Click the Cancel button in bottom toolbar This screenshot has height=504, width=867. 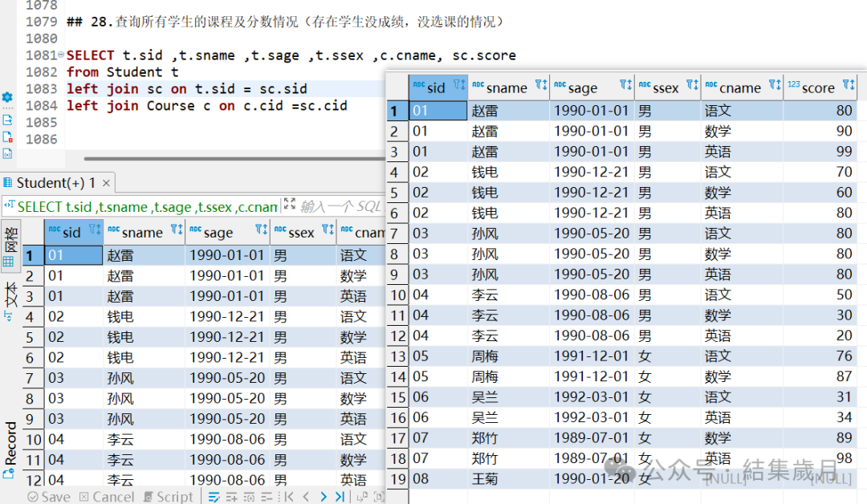[x=107, y=497]
